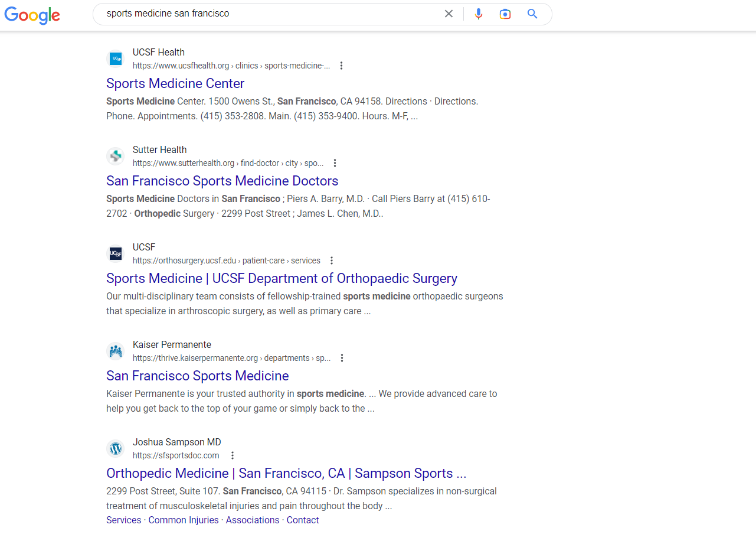Viewport: 756px width, 544px height.
Task: Open UCSF orthosurgery result favicon
Action: point(116,253)
